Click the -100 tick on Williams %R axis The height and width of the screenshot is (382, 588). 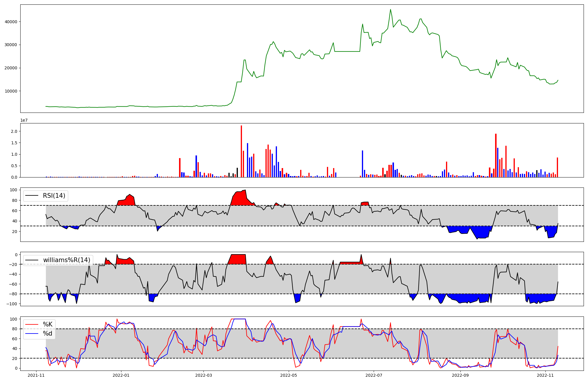12,304
